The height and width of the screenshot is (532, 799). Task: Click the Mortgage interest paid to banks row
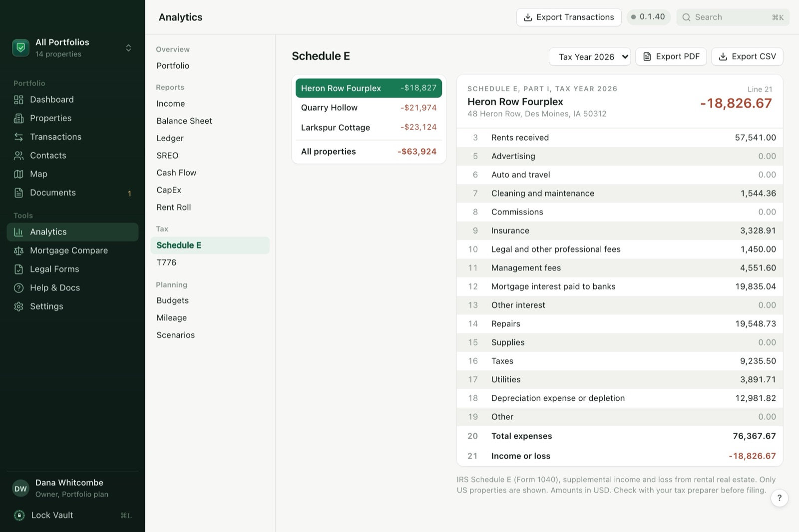pos(620,286)
